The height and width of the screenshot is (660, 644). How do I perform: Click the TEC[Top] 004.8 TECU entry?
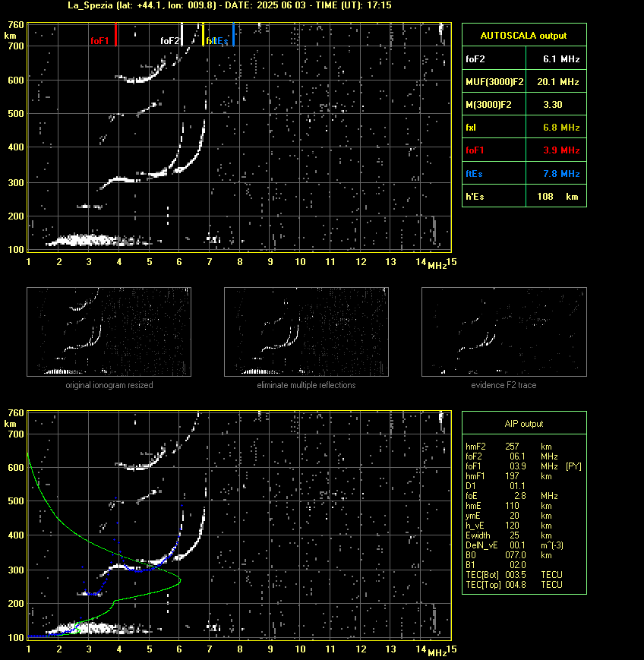[x=514, y=585]
